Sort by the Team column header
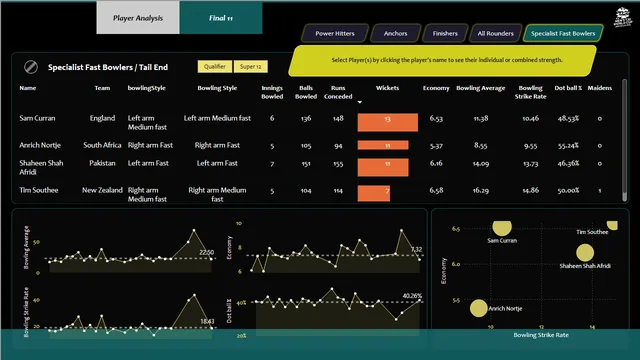This screenshot has width=640, height=360. point(102,88)
